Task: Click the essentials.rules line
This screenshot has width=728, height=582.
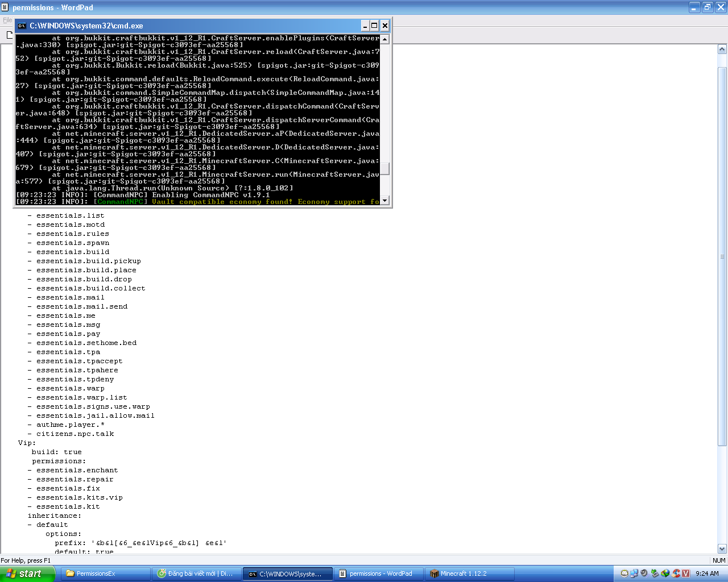Action: click(68, 234)
